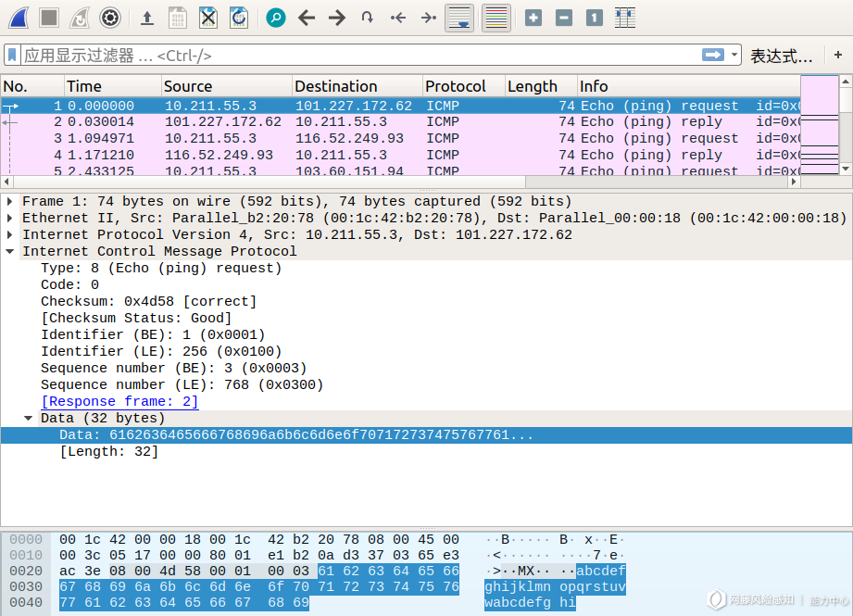Jump to the first packet
This screenshot has width=853, height=616.
coord(398,18)
